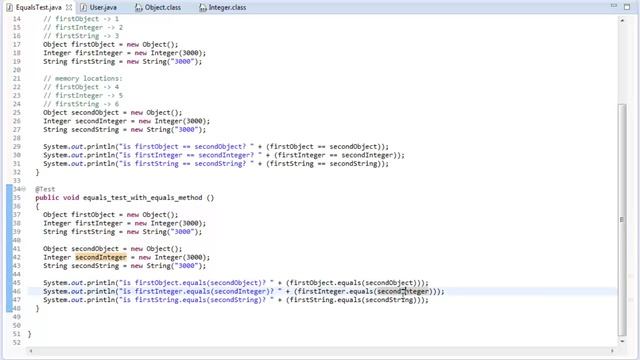Click the println statement on line 31

216,164
